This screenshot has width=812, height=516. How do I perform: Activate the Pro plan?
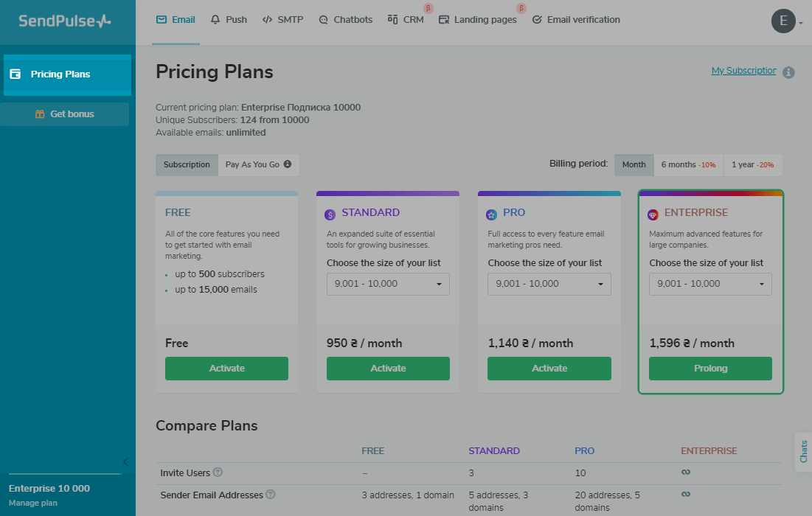549,369
